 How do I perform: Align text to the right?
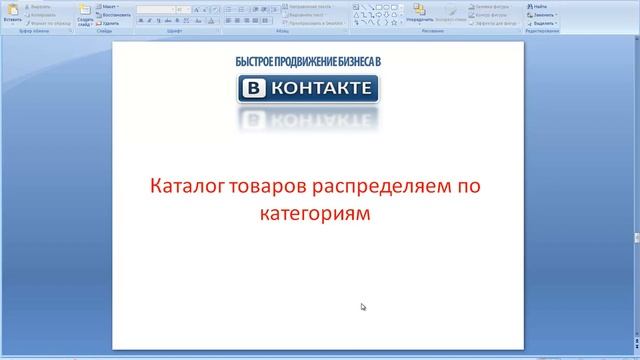coord(246,20)
